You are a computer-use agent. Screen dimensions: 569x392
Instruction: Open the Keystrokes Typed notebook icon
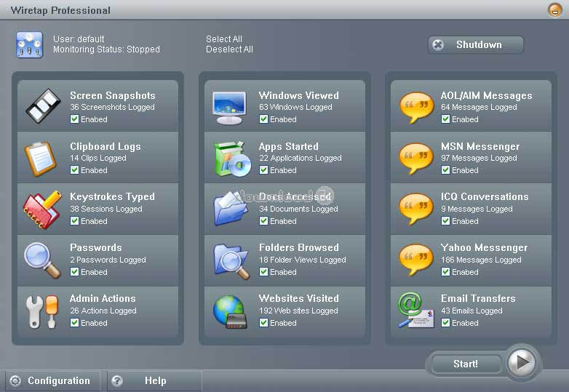(42, 209)
